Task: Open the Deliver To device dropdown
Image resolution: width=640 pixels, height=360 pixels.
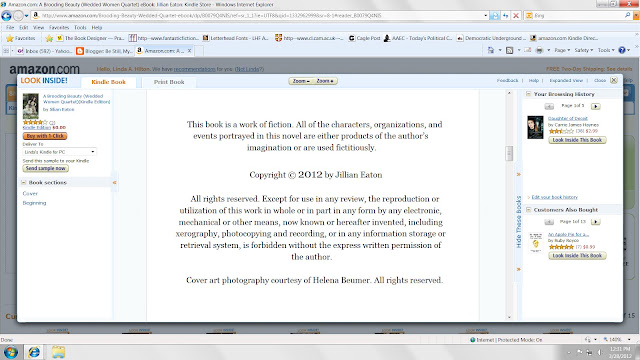Action: coord(59,152)
